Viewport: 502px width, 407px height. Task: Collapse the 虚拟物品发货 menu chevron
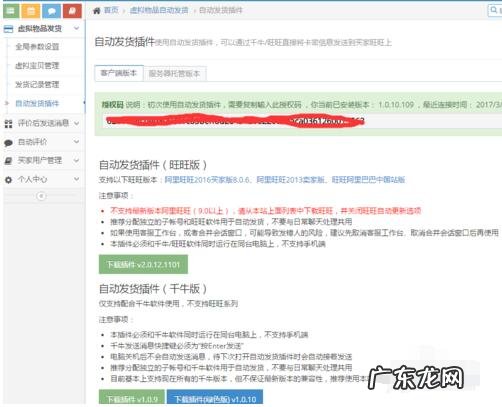click(x=76, y=28)
